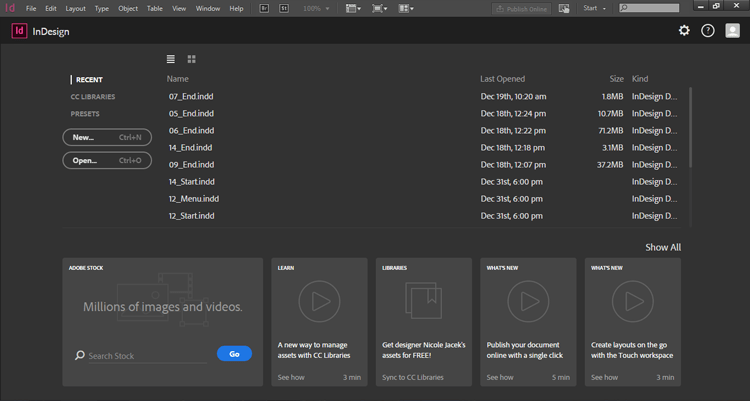Open the View Options toolbar icon
The width and height of the screenshot is (750, 401).
[353, 8]
